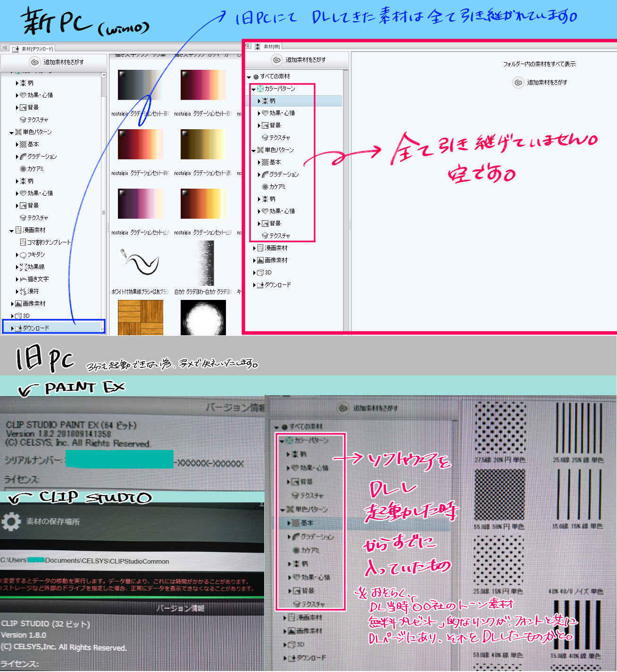The width and height of the screenshot is (617, 672).
Task: Select the 白カケ グラデぼわ material thumbnail
Action: [x=203, y=263]
